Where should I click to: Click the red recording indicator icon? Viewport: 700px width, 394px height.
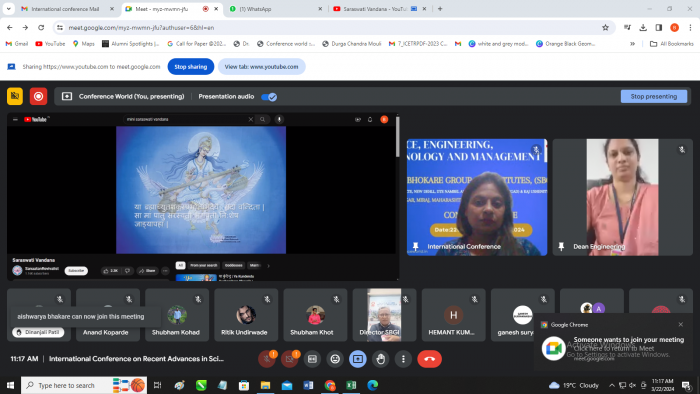(x=38, y=96)
